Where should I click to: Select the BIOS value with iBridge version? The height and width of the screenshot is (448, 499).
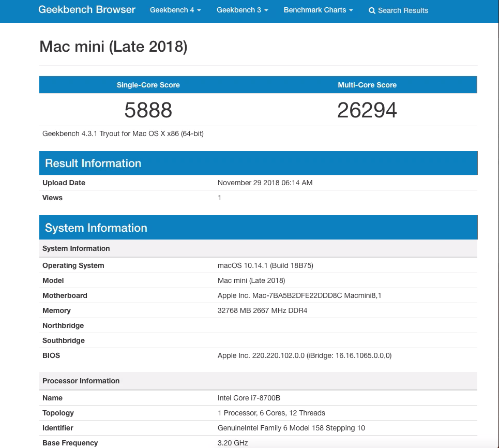pyautogui.click(x=305, y=355)
